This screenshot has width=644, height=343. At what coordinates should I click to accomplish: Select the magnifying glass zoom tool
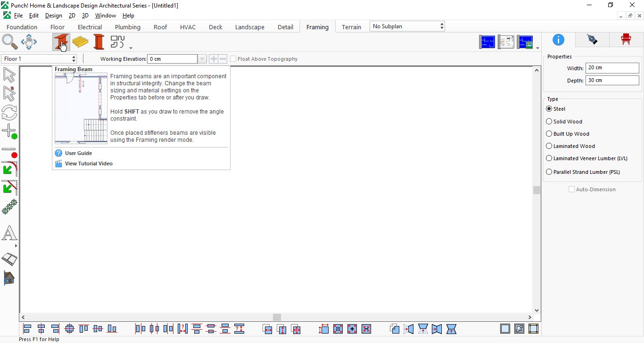pos(10,42)
